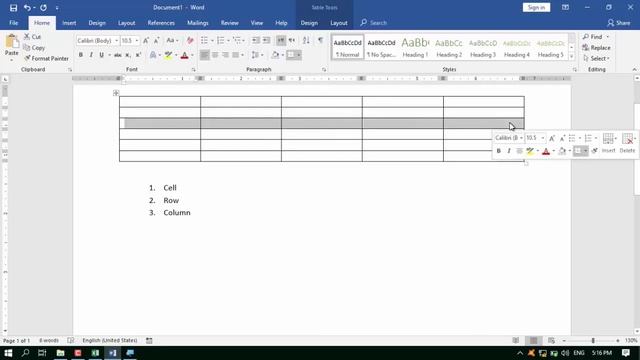Click Delete in the mini toolbar
Screen dimensions: 640x360
pos(627,143)
